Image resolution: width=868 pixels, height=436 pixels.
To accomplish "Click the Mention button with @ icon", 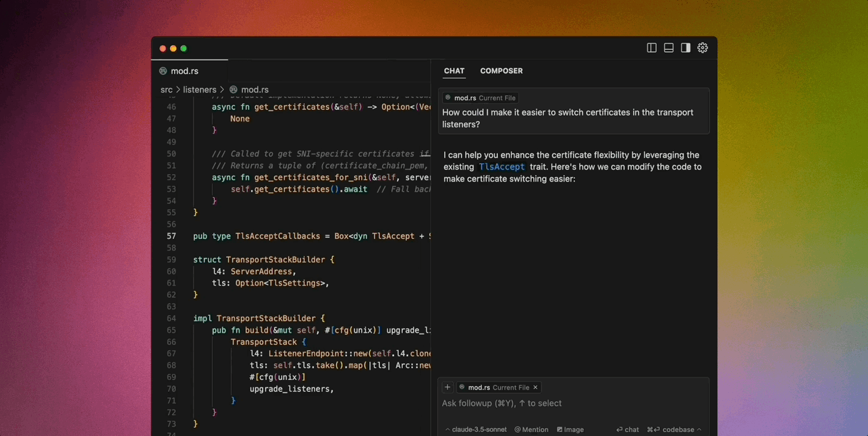I will 531,429.
